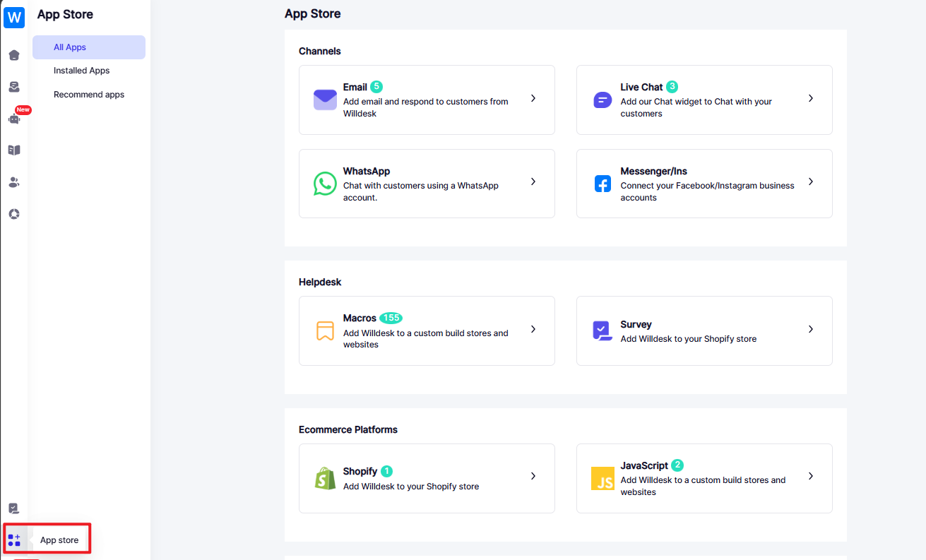Screen dimensions: 926x560
Task: Open the Live Chat app title
Action: click(642, 88)
